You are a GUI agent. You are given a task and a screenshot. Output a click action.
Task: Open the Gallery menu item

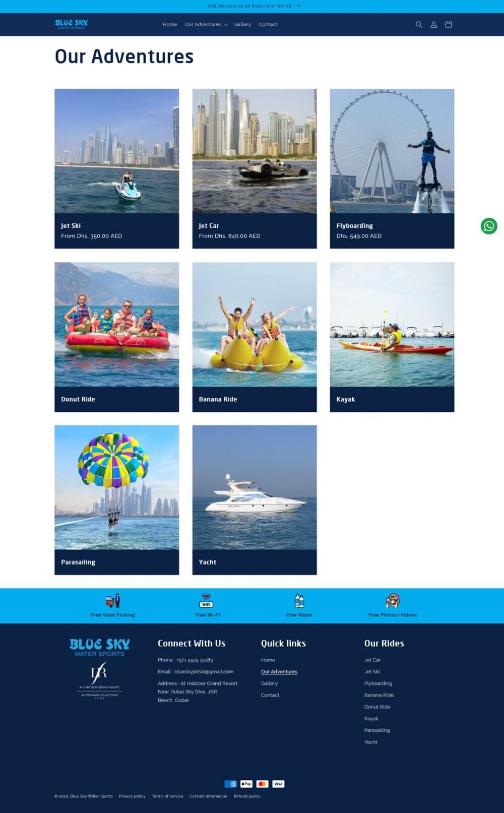pos(242,25)
